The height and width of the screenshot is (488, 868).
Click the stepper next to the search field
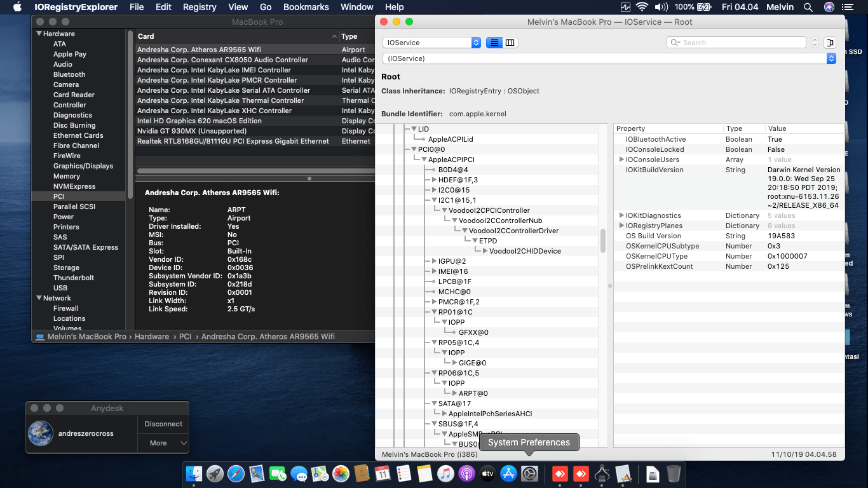(815, 43)
